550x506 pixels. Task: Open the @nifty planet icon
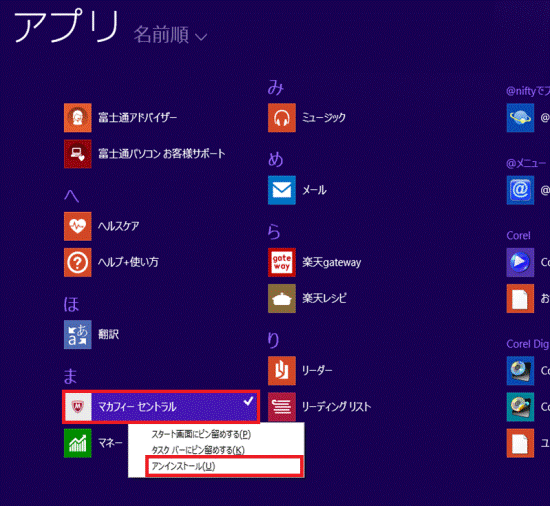(520, 117)
